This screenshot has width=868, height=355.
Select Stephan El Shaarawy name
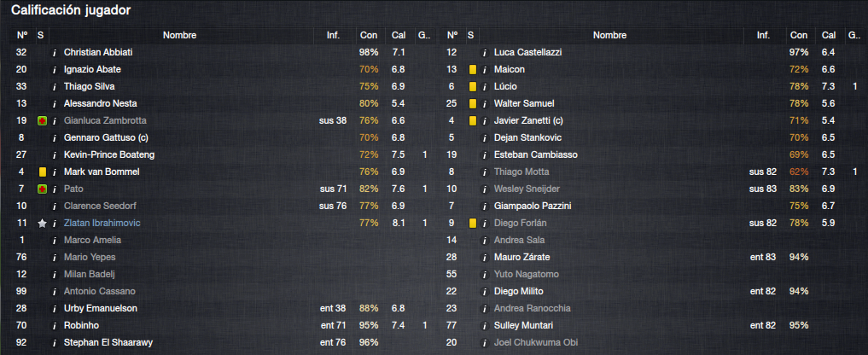(108, 343)
